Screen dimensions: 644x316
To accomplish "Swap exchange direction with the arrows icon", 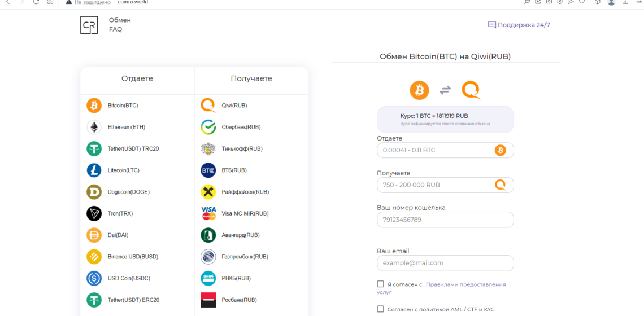I will click(445, 90).
